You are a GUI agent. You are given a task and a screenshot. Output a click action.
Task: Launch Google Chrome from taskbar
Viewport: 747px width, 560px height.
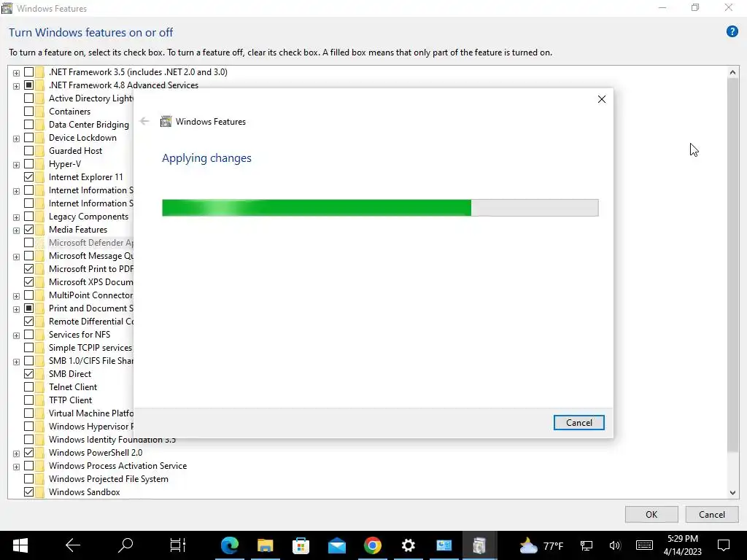pos(373,545)
